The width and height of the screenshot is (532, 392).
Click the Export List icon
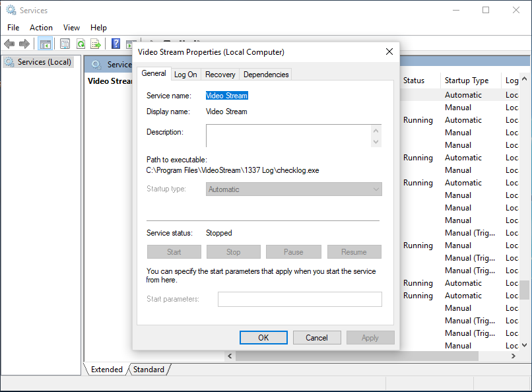[96, 44]
